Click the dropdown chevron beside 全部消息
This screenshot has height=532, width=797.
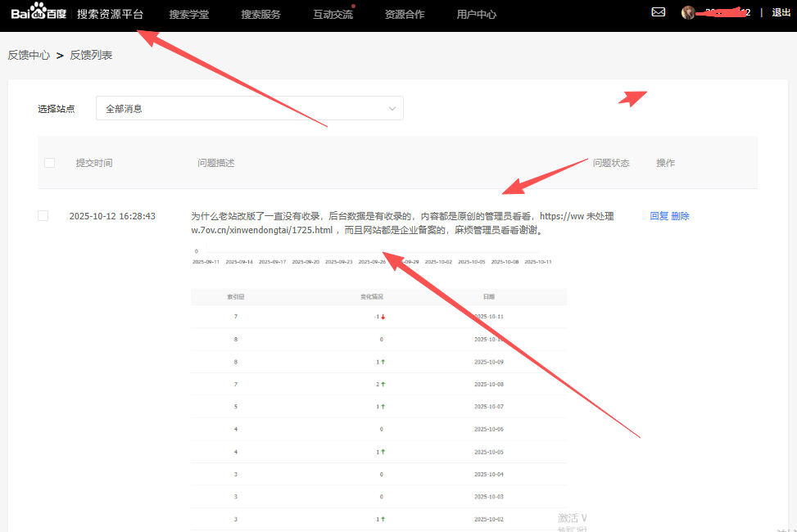392,107
